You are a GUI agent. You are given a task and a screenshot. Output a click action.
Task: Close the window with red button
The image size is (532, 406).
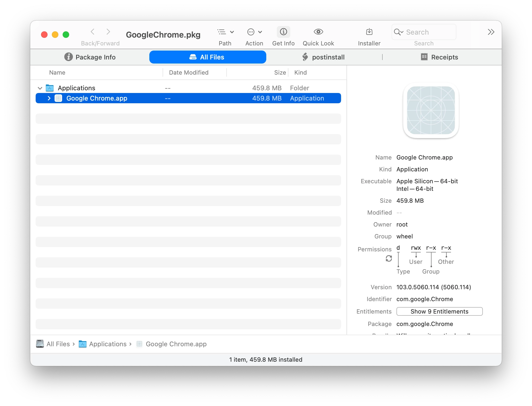(44, 35)
